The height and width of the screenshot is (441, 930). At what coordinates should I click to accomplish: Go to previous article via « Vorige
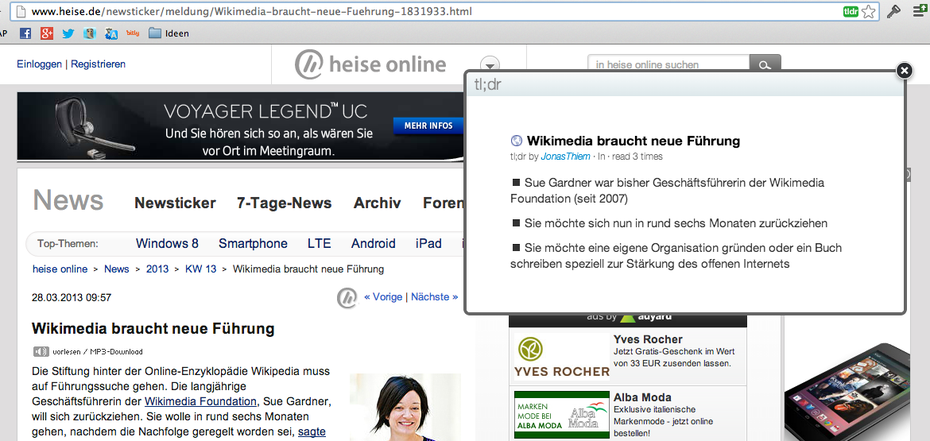383,297
